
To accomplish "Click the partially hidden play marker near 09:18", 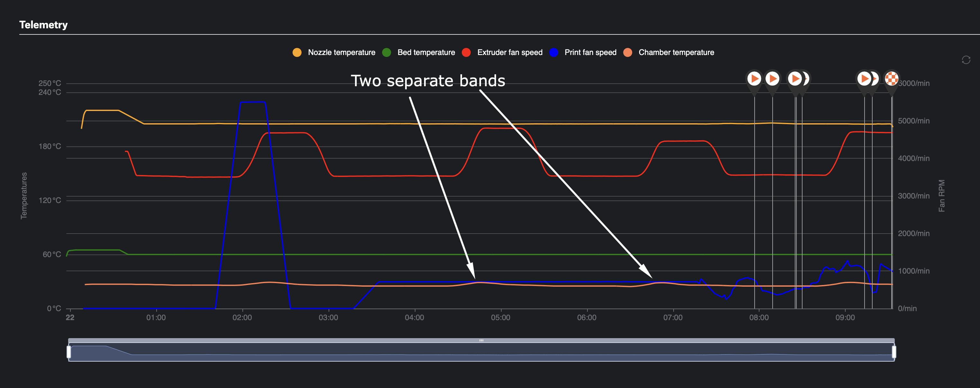I will pyautogui.click(x=876, y=79).
